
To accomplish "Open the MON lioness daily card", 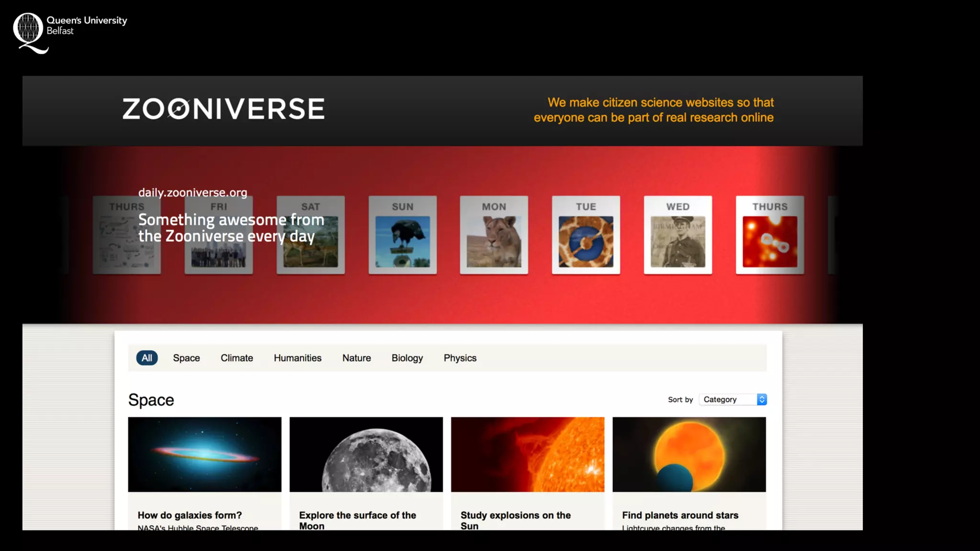I will tap(494, 235).
